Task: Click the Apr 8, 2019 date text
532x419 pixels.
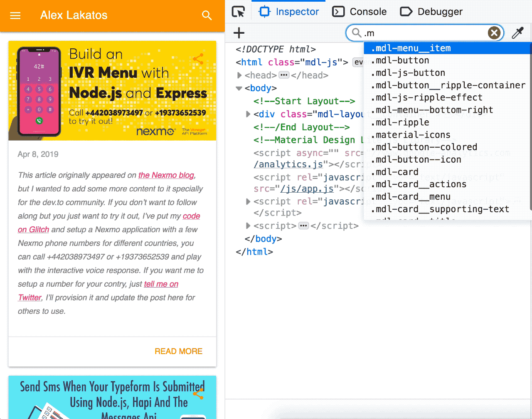Action: pyautogui.click(x=38, y=154)
